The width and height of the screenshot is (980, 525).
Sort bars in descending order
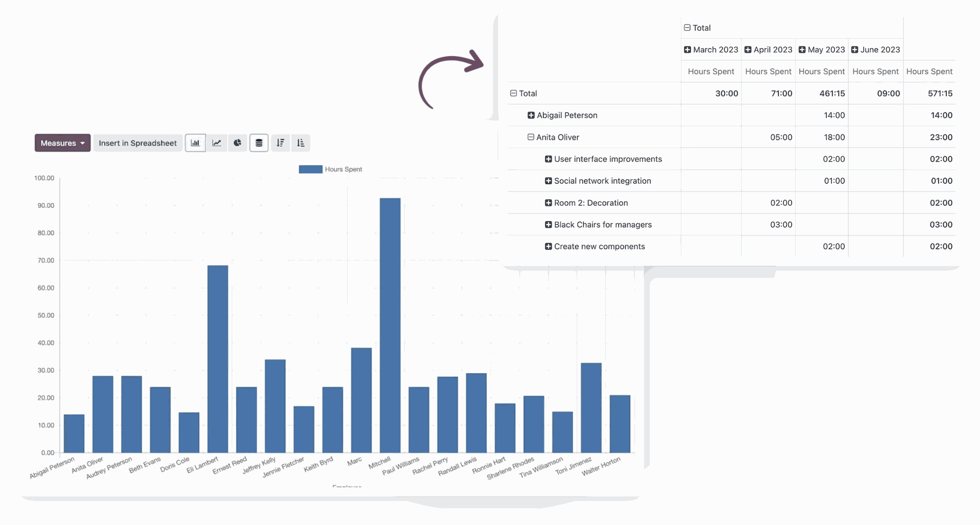tap(280, 143)
